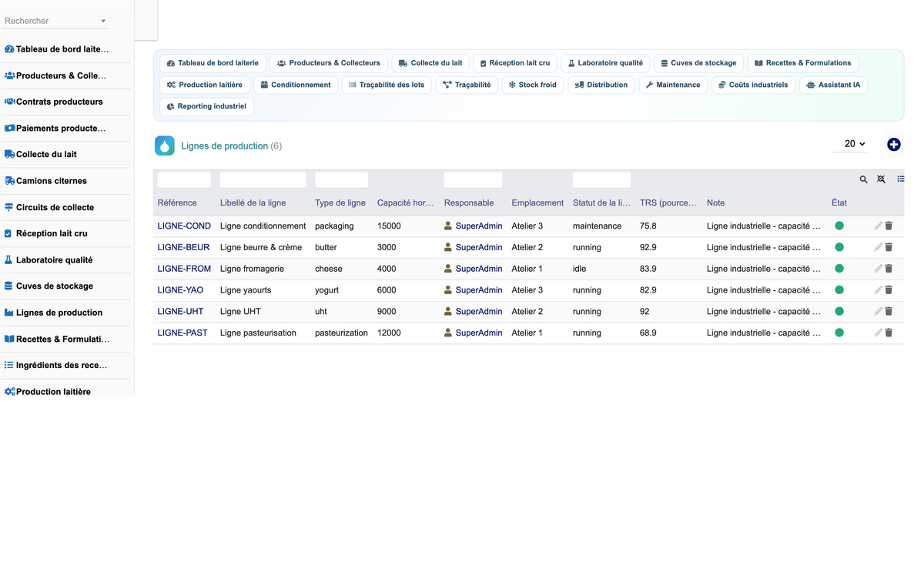The image size is (924, 572).
Task: Open Traçabilité des lots tab
Action: coord(387,85)
